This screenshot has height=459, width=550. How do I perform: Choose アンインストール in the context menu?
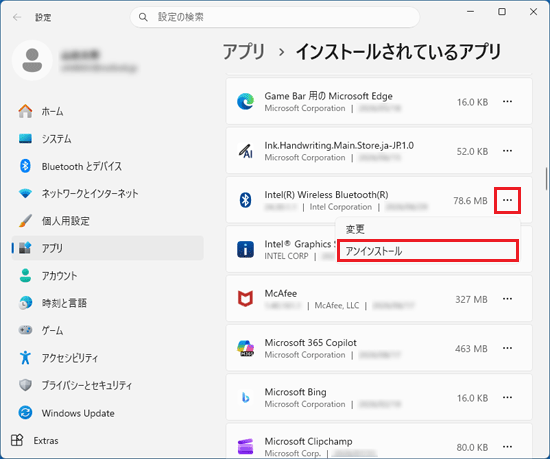coord(428,251)
